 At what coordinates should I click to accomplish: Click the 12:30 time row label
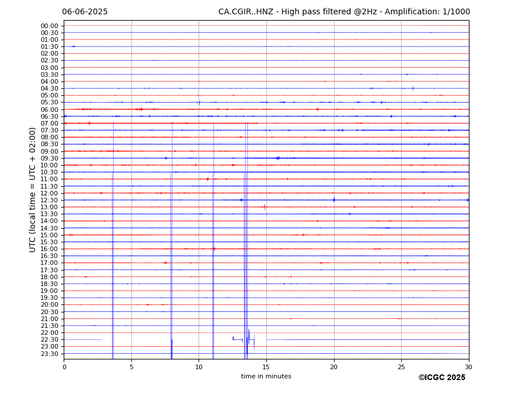click(49, 200)
